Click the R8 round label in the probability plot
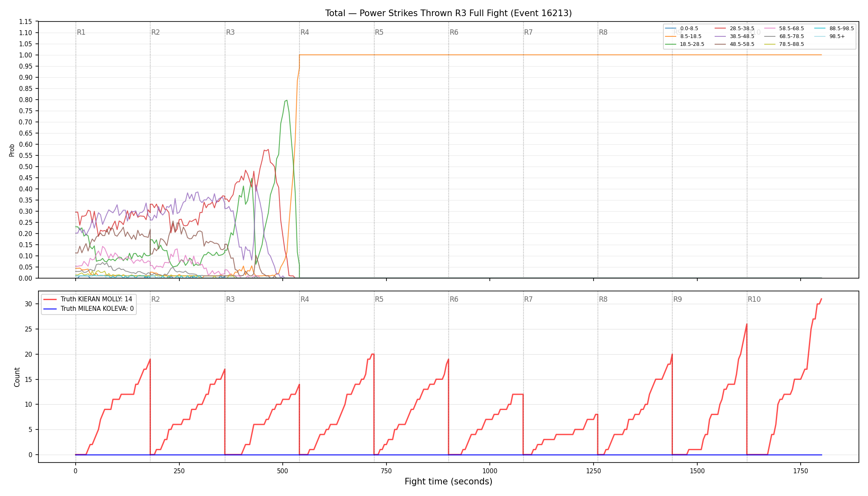The height and width of the screenshot is (496, 868). pyautogui.click(x=603, y=32)
